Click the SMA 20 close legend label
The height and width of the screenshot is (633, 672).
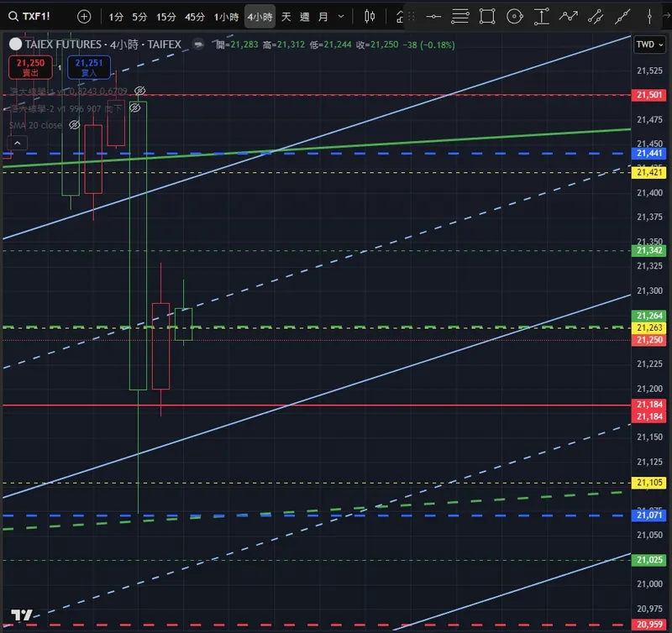click(35, 125)
